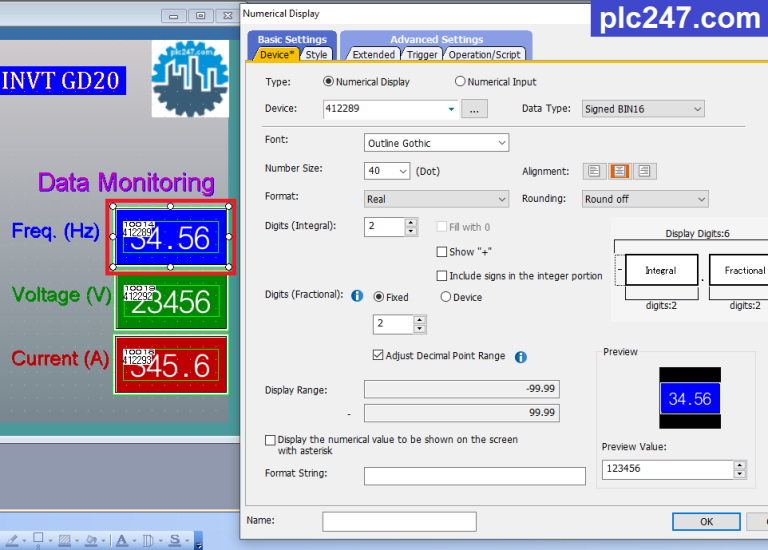Screen dimensions: 768x550
Task: Switch to the Operation/Script tab
Action: (484, 54)
